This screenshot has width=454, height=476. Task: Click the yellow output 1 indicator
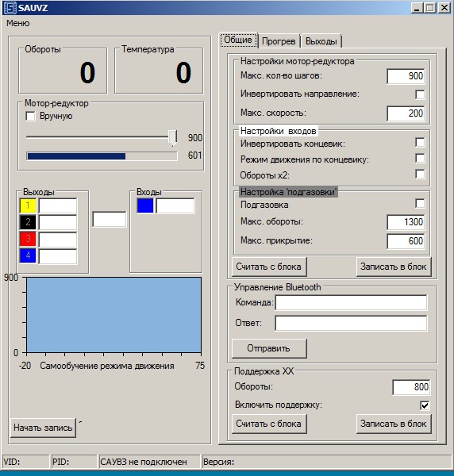[x=28, y=205]
